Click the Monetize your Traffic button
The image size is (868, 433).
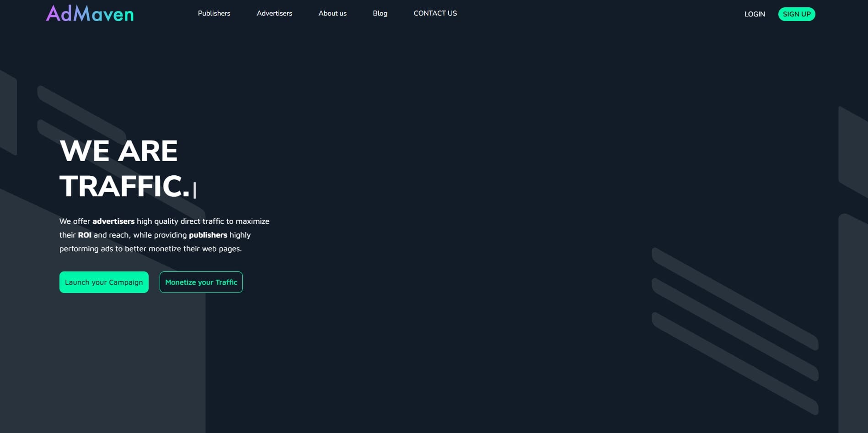(201, 282)
